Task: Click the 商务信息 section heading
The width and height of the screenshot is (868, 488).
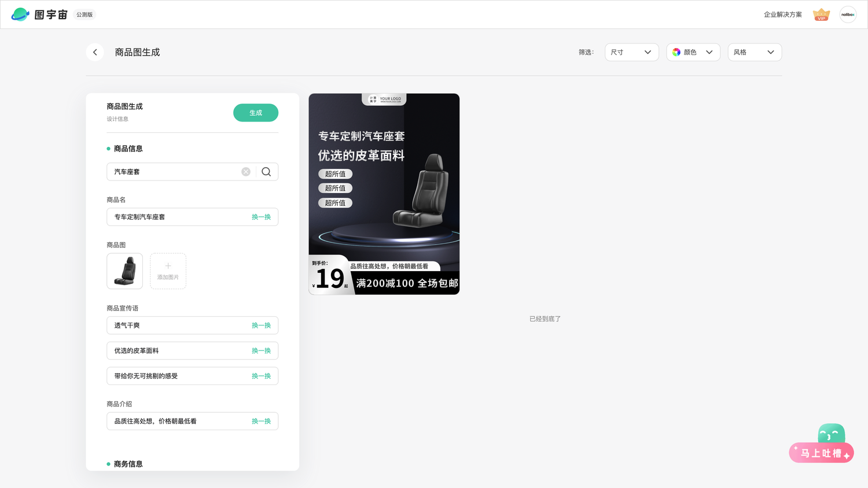Action: pos(128,464)
